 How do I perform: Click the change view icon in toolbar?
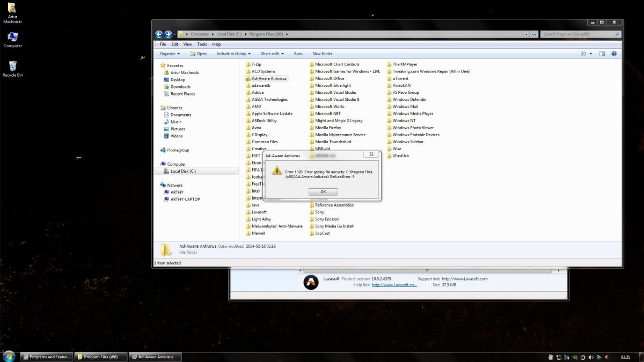[583, 54]
